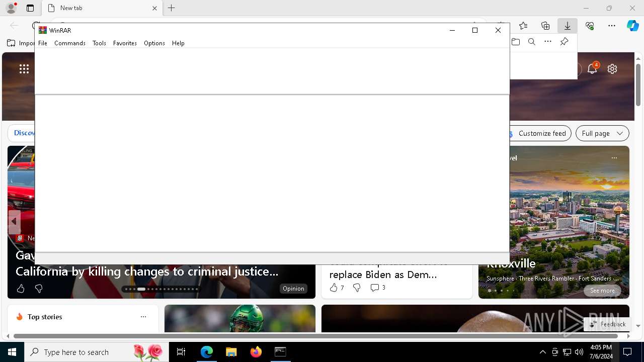Open volume control in system tray
Screen dimensions: 644x362
[579, 352]
